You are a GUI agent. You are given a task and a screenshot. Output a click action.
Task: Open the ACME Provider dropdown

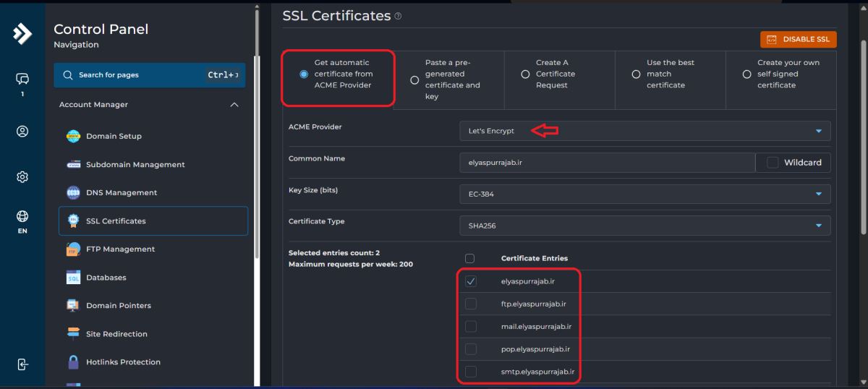(x=644, y=131)
